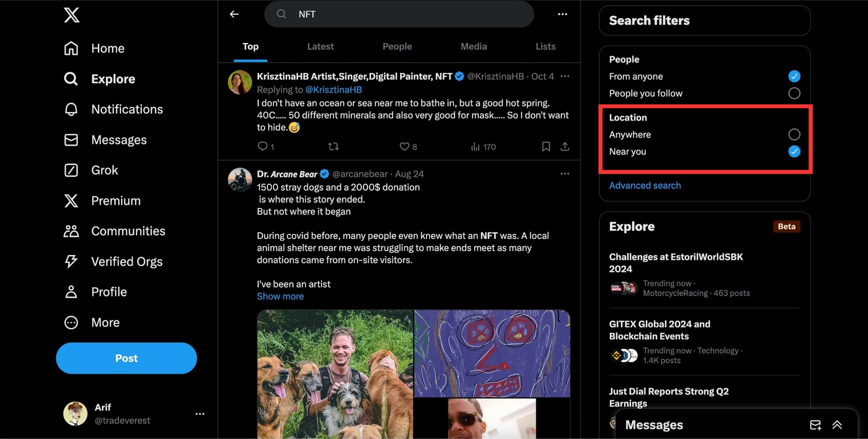868x439 pixels.
Task: Repost Dr. Arcane Bear's tweet
Action: pos(333,146)
